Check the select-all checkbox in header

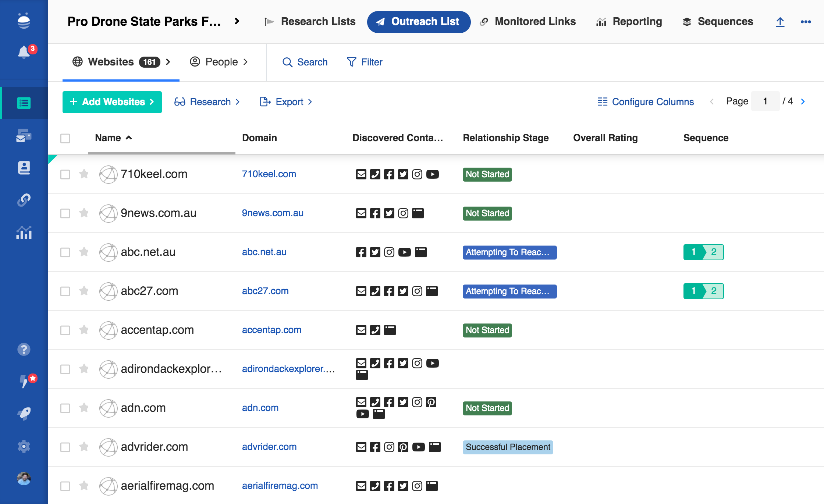coord(65,138)
